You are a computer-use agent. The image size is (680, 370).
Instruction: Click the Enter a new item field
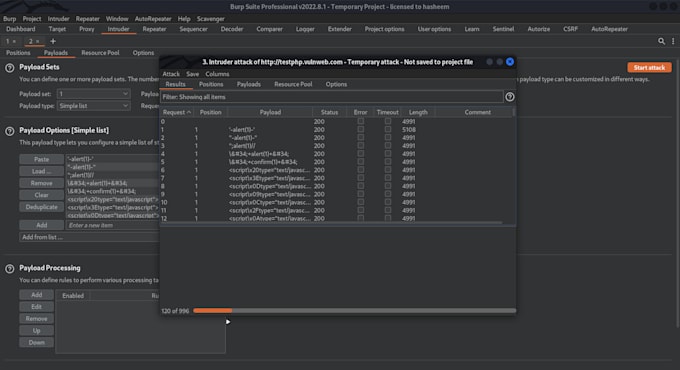point(112,225)
